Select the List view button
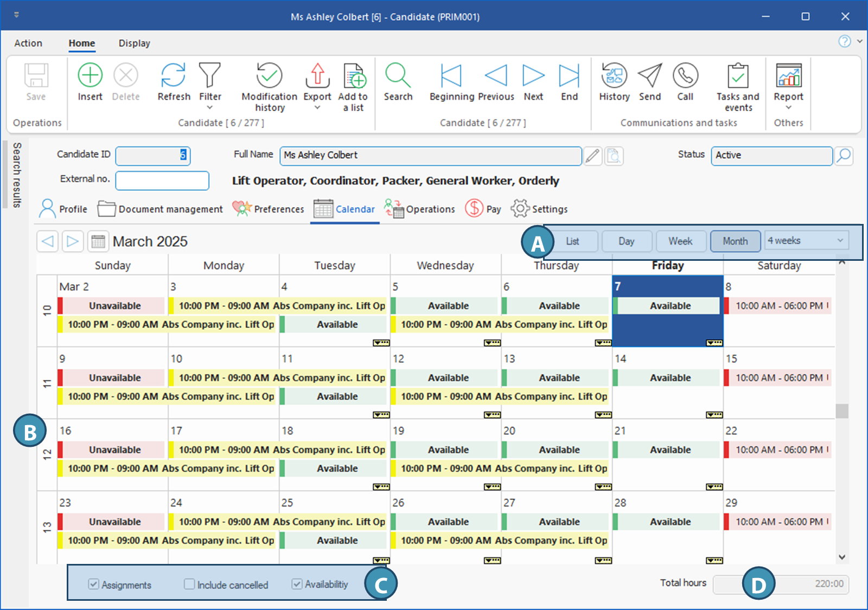 coord(572,241)
